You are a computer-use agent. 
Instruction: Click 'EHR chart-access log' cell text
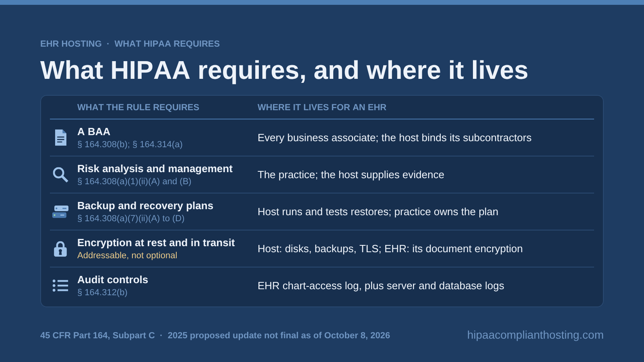[381, 286]
